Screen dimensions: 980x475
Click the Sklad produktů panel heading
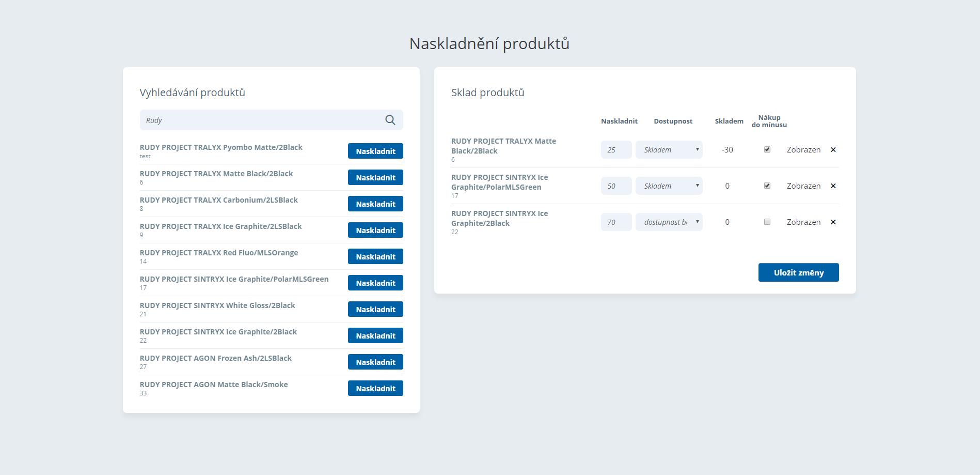(487, 93)
